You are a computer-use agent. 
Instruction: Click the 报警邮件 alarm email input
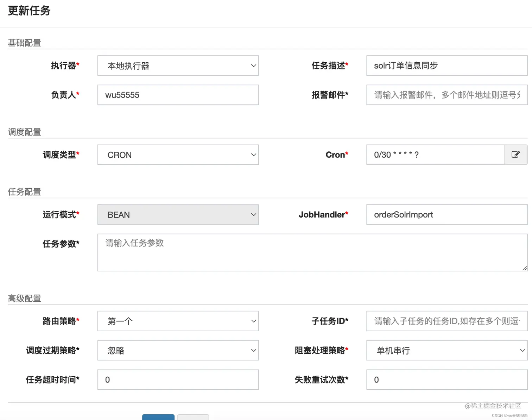[x=446, y=95]
